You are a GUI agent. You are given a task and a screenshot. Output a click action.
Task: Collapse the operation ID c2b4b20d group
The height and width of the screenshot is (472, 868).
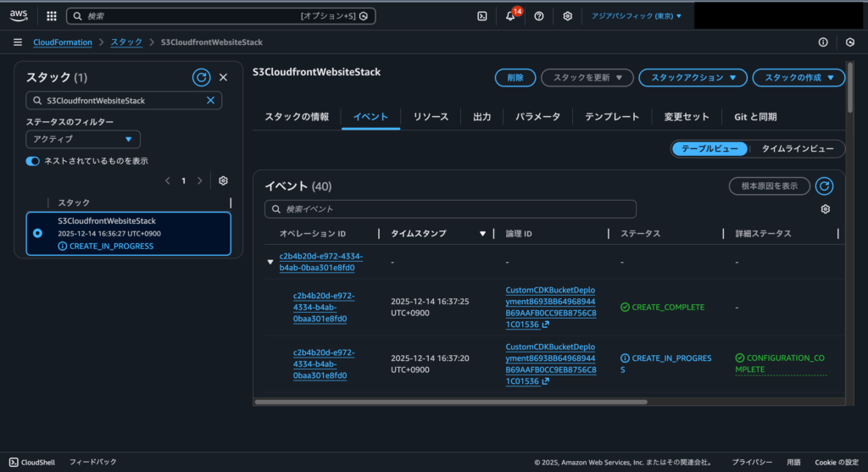pos(270,263)
